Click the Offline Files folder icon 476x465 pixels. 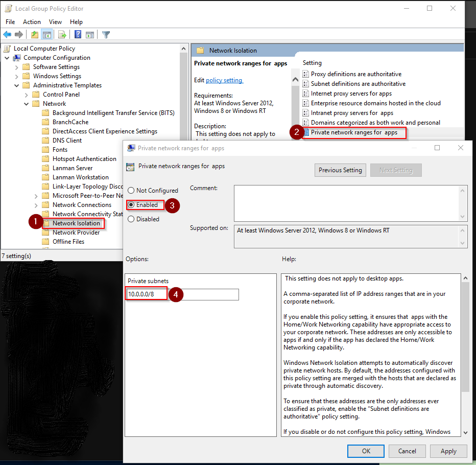coord(45,242)
